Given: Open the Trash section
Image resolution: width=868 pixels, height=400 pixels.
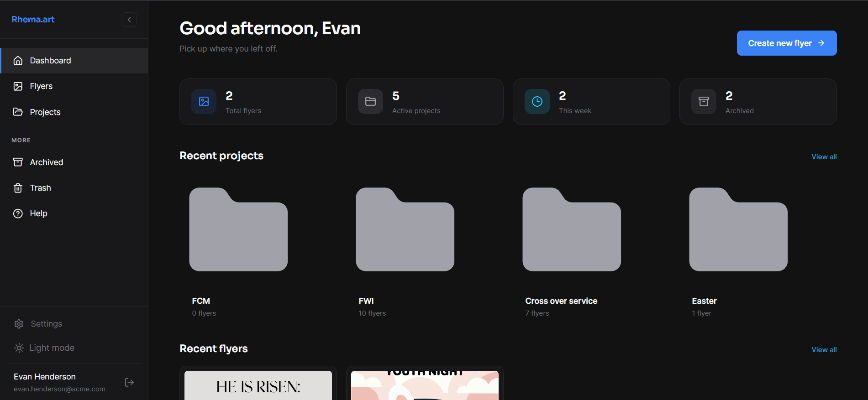Looking at the screenshot, I should click(74, 188).
